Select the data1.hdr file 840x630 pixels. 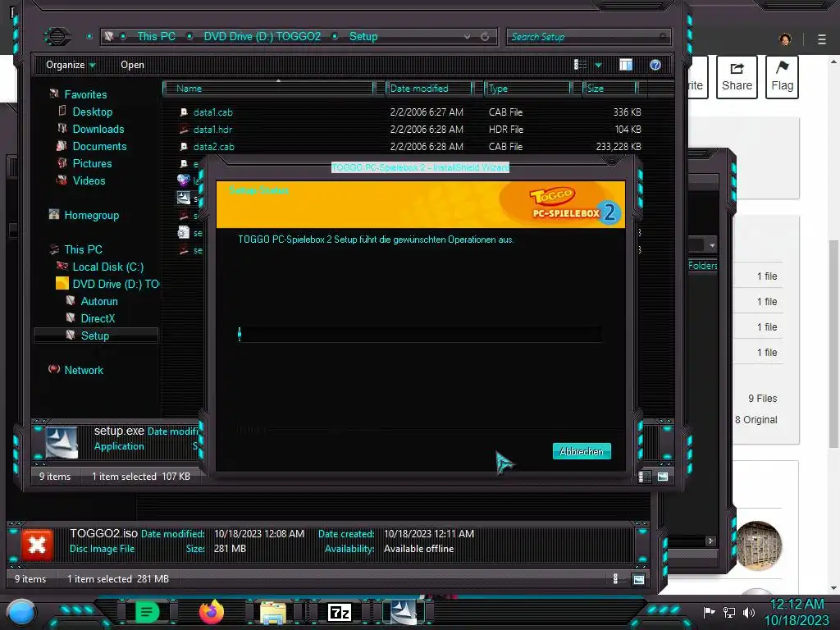pos(212,129)
